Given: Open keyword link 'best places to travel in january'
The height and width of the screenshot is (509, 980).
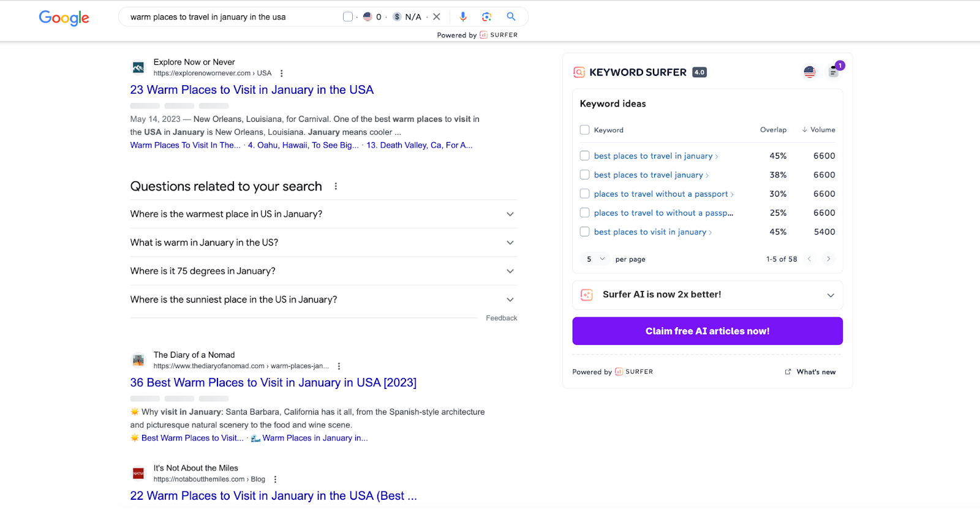Looking at the screenshot, I should click(653, 156).
